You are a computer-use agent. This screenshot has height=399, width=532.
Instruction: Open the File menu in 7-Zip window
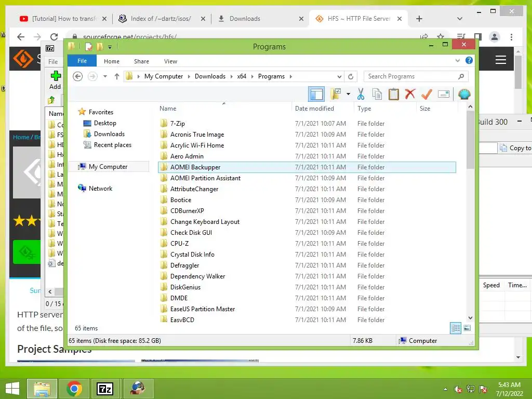tap(53, 61)
